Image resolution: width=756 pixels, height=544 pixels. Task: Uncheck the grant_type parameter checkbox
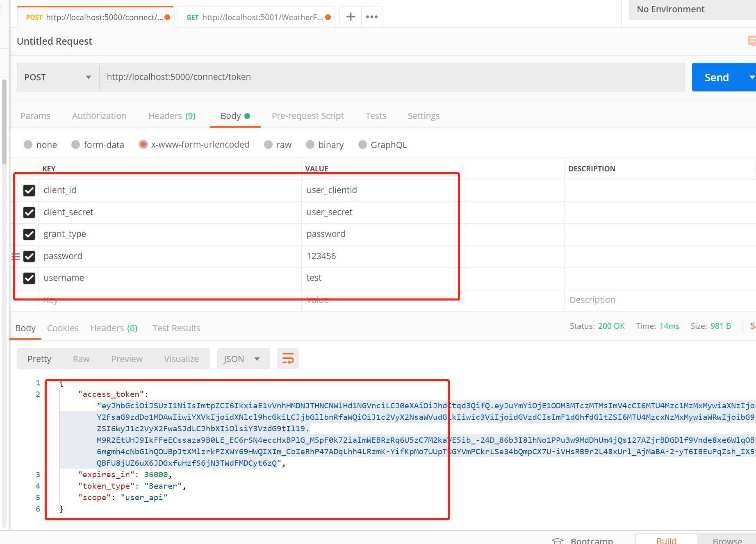(x=29, y=234)
